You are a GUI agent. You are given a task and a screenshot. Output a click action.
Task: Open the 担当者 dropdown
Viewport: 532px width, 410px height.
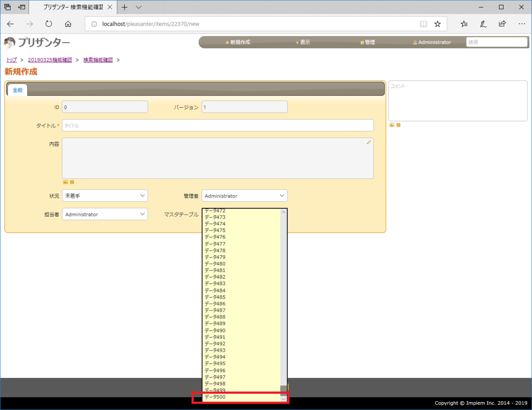[x=105, y=214]
